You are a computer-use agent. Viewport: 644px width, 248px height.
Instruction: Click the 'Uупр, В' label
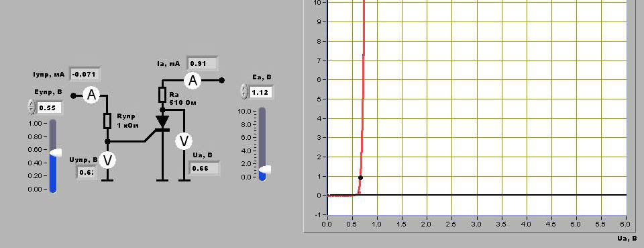pyautogui.click(x=84, y=159)
